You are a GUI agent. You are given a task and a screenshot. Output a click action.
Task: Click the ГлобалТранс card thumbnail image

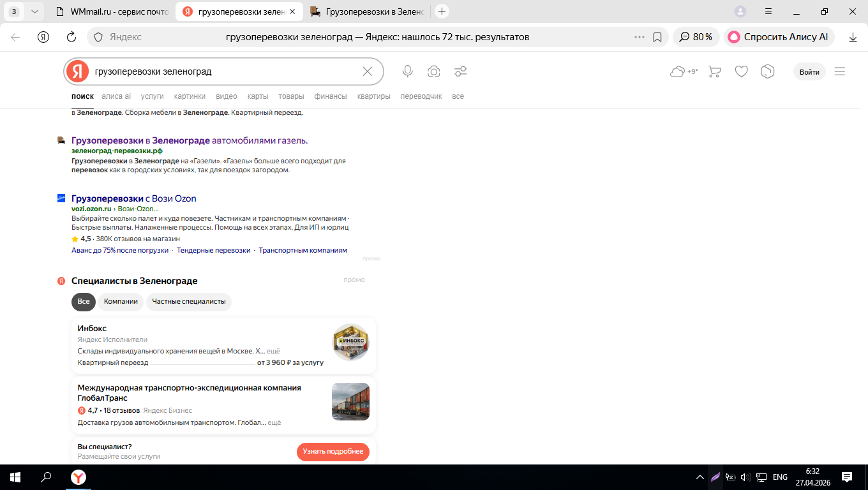point(351,401)
